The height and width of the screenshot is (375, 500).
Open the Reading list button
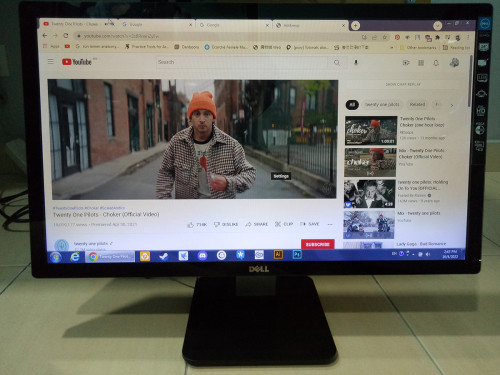(x=456, y=48)
